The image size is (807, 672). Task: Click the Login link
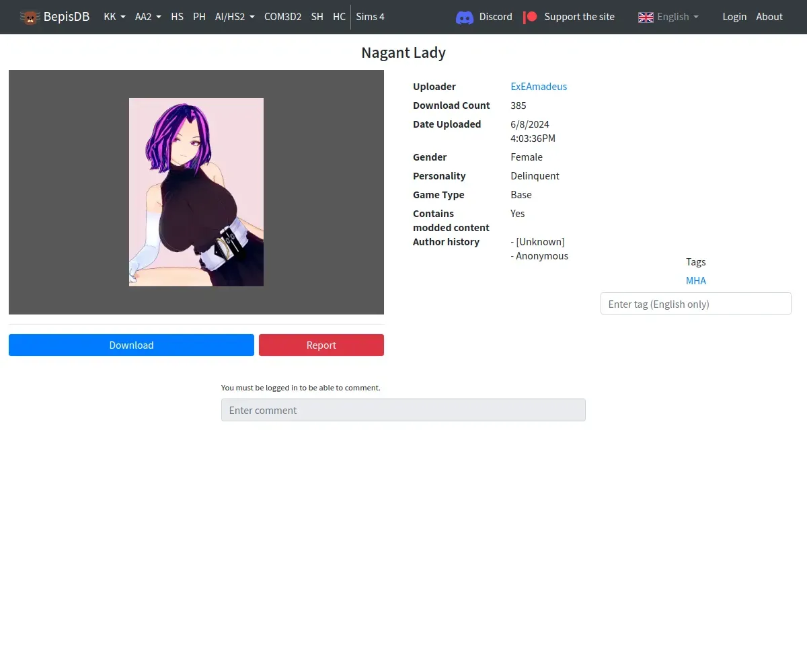(x=734, y=17)
